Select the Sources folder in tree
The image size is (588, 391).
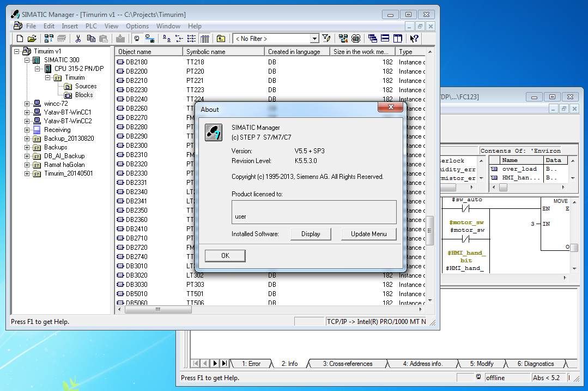86,86
